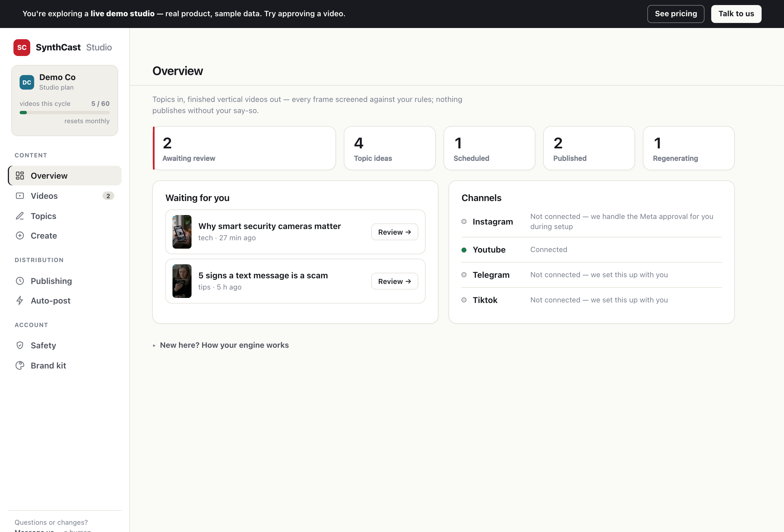Expand 'New here? How your engine works'
This screenshot has height=532, width=784.
(x=221, y=345)
